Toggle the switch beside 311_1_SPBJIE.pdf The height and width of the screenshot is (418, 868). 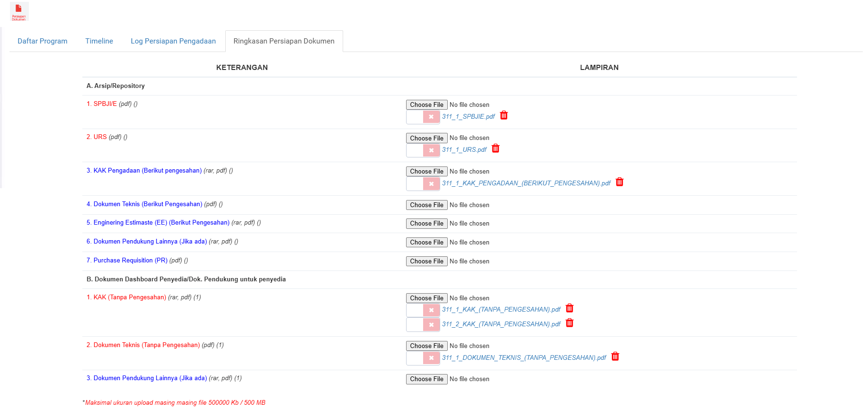coord(423,117)
